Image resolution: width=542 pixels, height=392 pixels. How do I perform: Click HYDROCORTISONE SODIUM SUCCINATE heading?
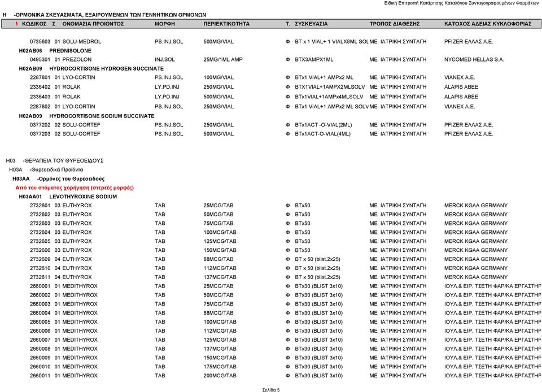(x=102, y=116)
